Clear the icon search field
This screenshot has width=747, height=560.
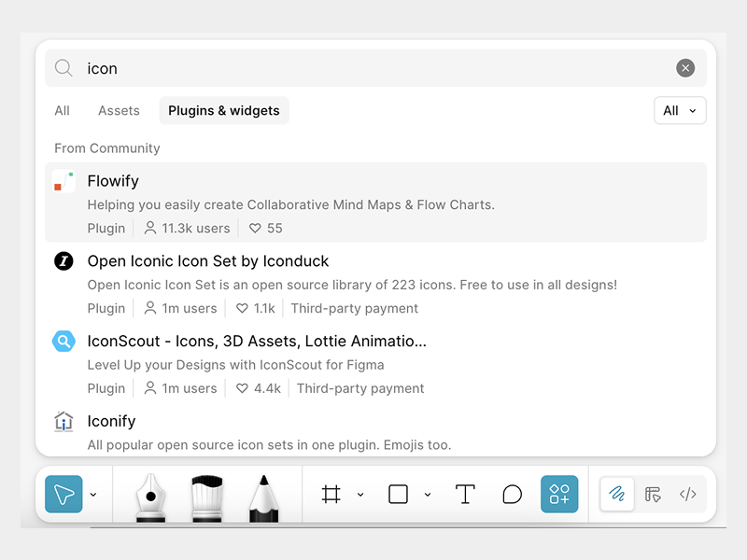(685, 67)
